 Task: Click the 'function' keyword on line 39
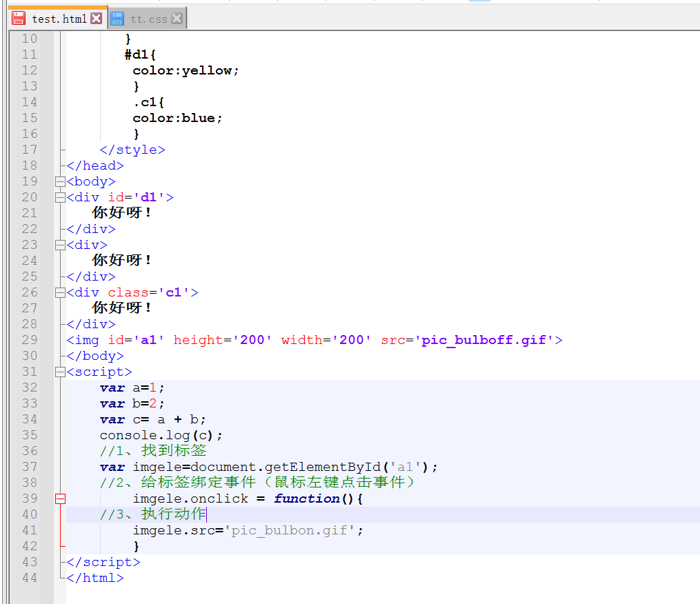(307, 499)
